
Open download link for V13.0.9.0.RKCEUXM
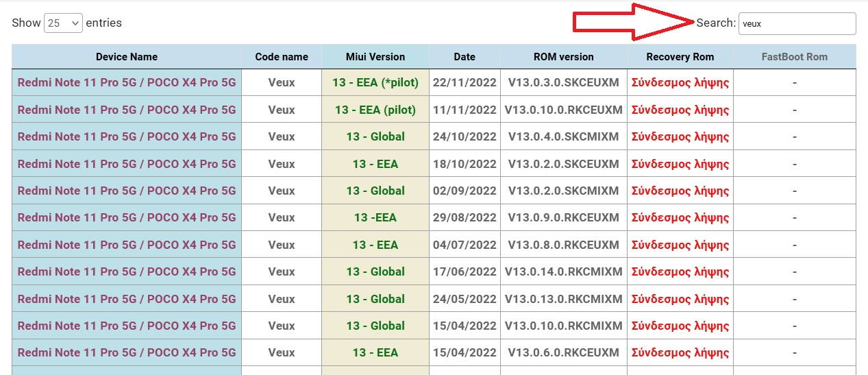pos(680,217)
